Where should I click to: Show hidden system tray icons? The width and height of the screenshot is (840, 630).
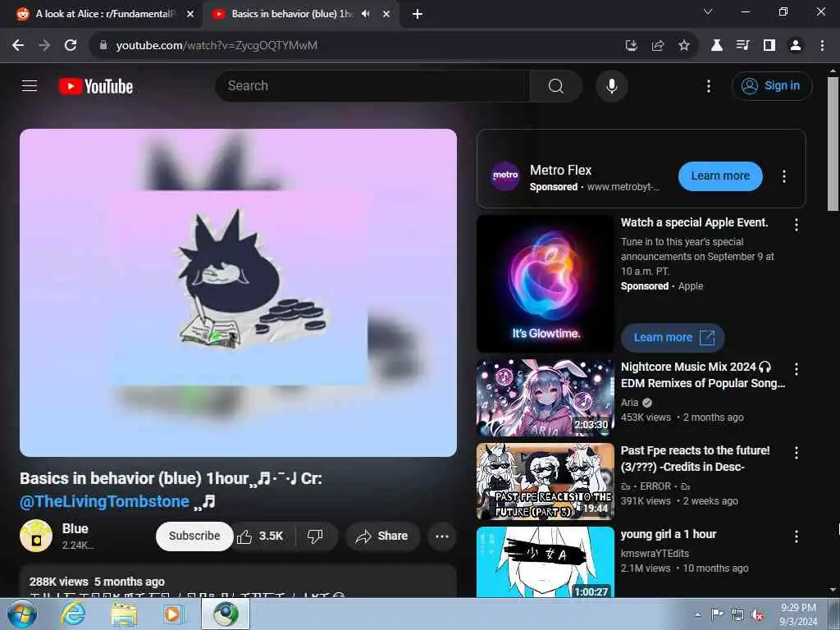[x=697, y=614]
